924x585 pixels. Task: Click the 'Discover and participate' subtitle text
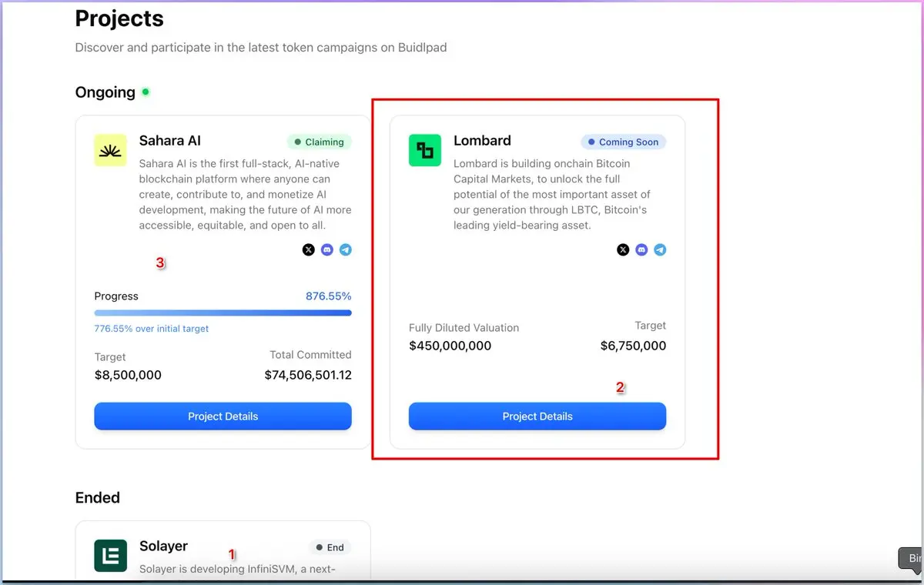tap(261, 48)
